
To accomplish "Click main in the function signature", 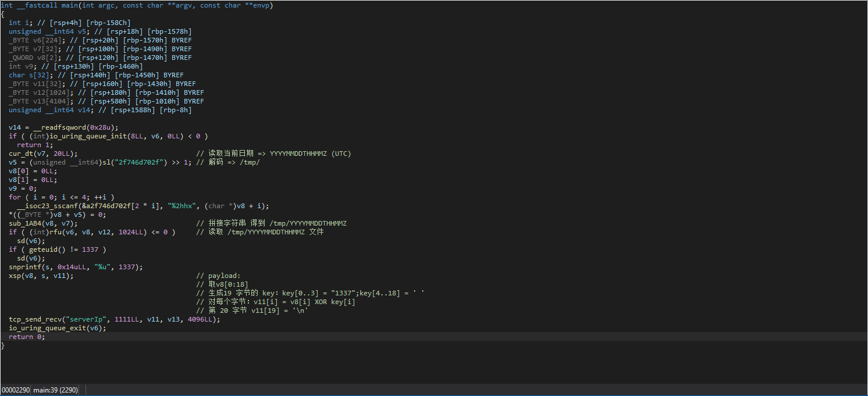I will tap(69, 5).
